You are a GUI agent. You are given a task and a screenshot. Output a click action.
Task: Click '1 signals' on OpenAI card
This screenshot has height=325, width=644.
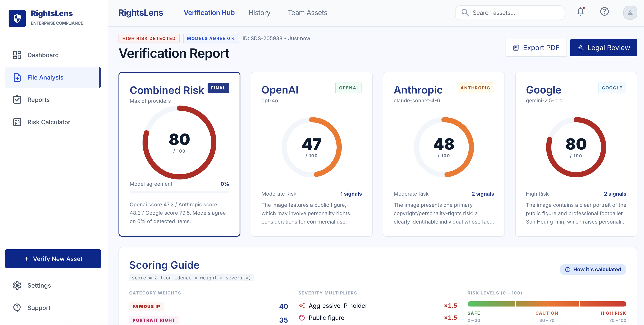[351, 194]
